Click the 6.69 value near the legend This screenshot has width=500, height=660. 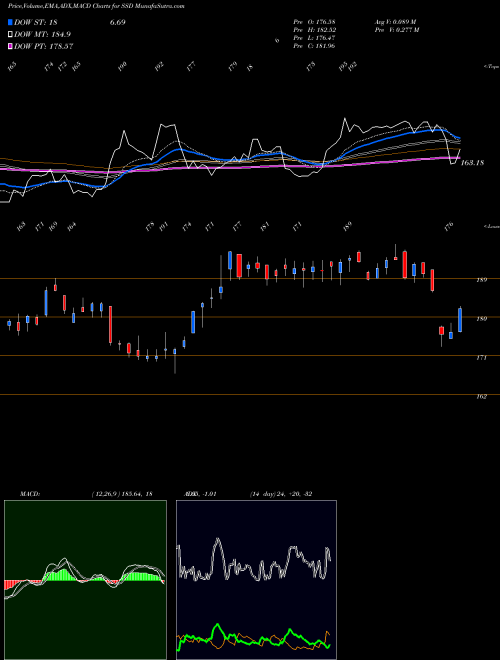117,22
